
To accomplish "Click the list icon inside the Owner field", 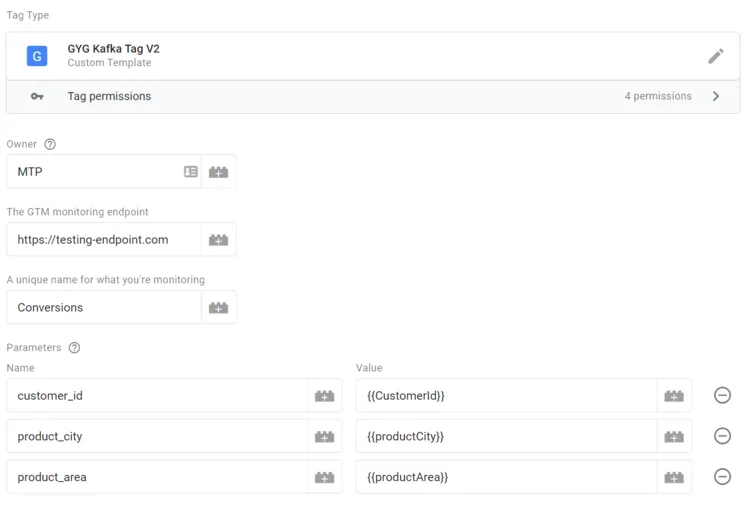I will [190, 171].
